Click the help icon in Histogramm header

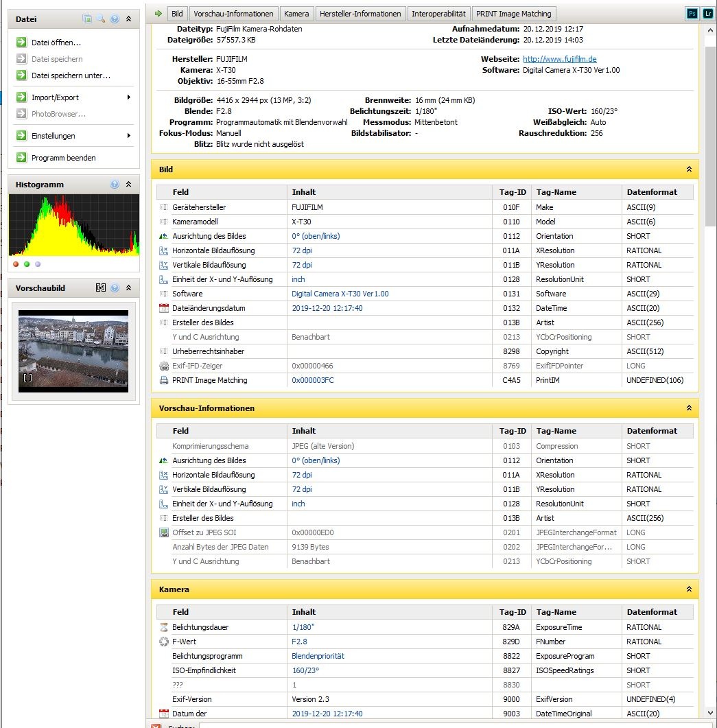coord(115,185)
